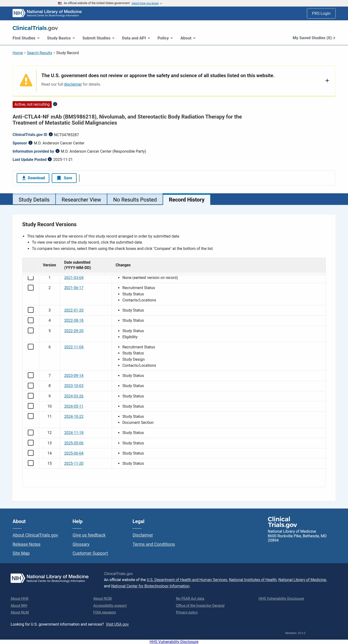
Task: Click the info icon next to Information provided by
Action: (x=58, y=151)
